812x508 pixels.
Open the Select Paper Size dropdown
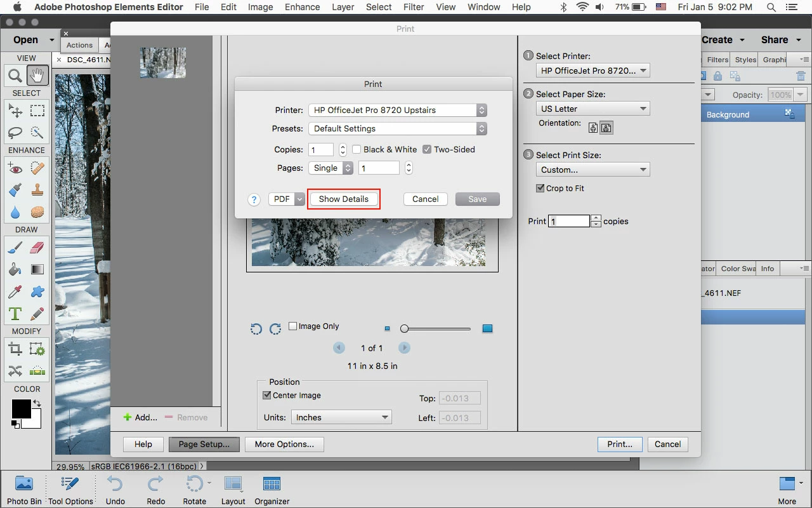(x=593, y=109)
